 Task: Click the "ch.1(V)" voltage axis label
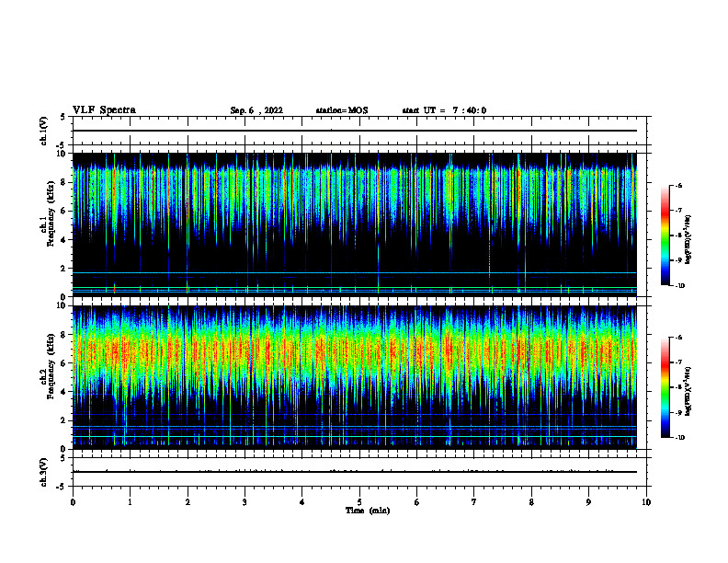[x=44, y=131]
